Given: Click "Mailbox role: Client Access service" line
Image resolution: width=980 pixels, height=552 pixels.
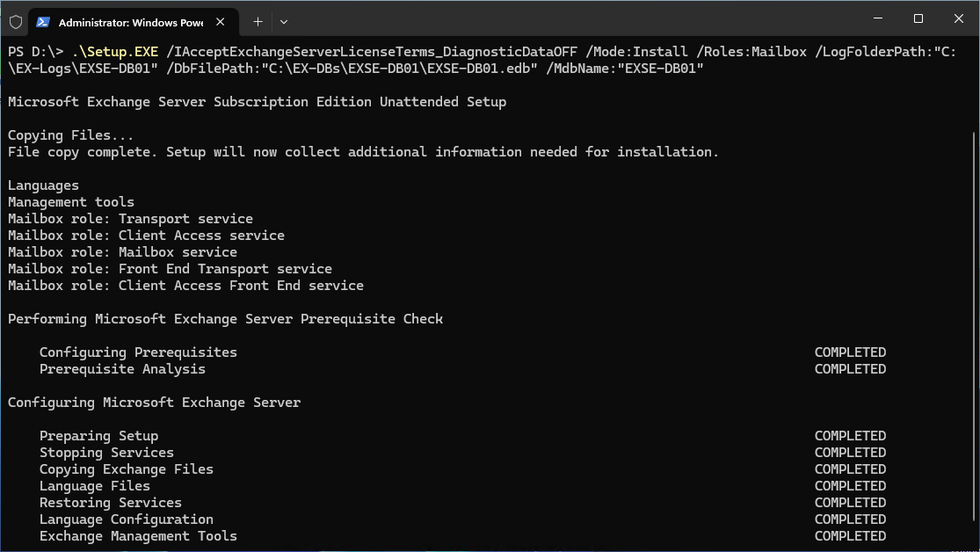Looking at the screenshot, I should point(146,236).
